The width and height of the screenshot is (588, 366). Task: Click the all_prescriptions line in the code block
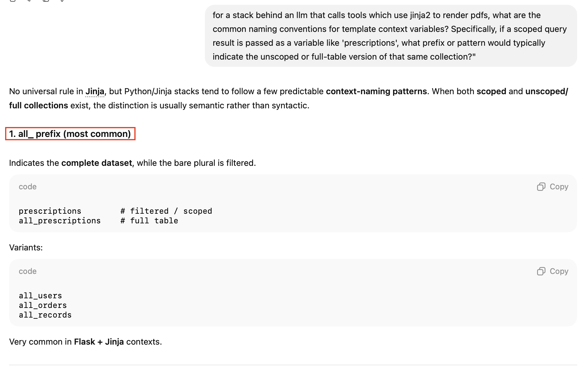pyautogui.click(x=60, y=221)
